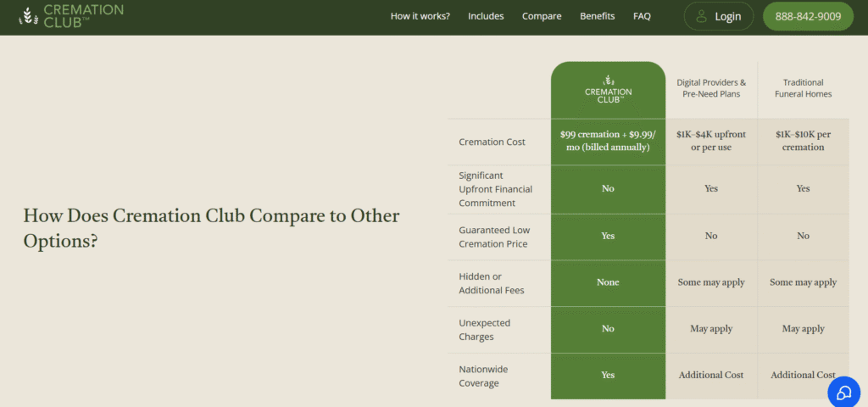The height and width of the screenshot is (407, 868).
Task: Select the "$99 cremation + $9.99/mo" price cell
Action: [608, 141]
